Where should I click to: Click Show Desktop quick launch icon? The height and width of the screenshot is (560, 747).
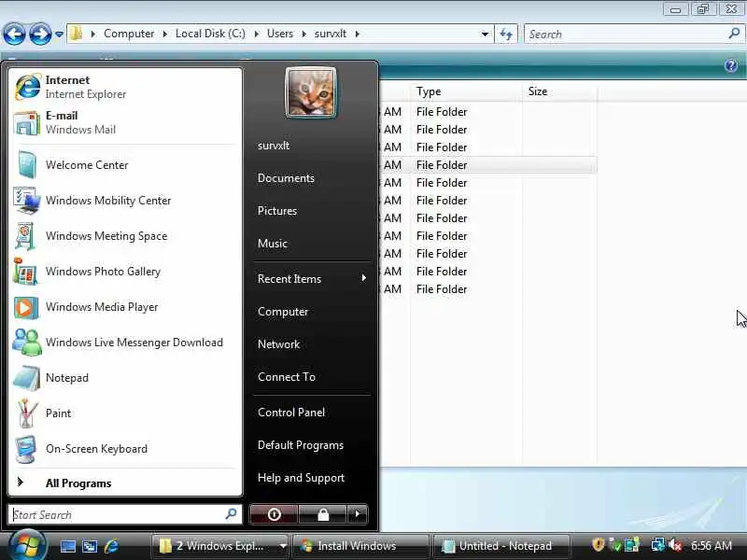(x=67, y=546)
